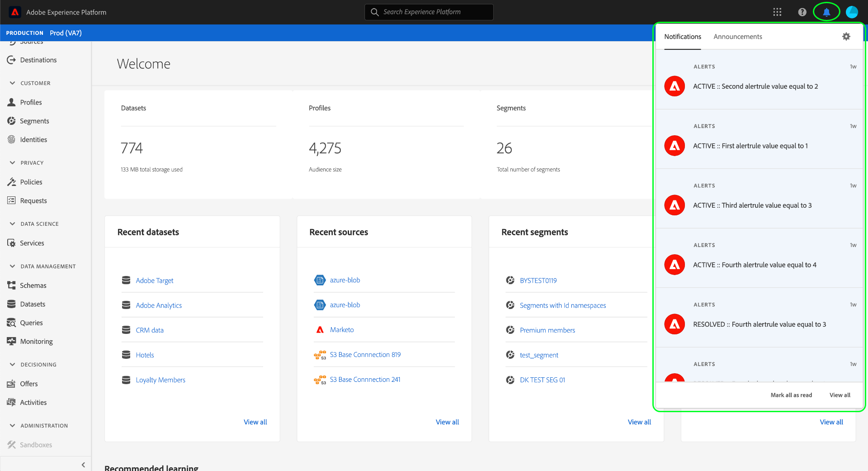Open the Third alertrule value notification
The width and height of the screenshot is (868, 471).
759,199
